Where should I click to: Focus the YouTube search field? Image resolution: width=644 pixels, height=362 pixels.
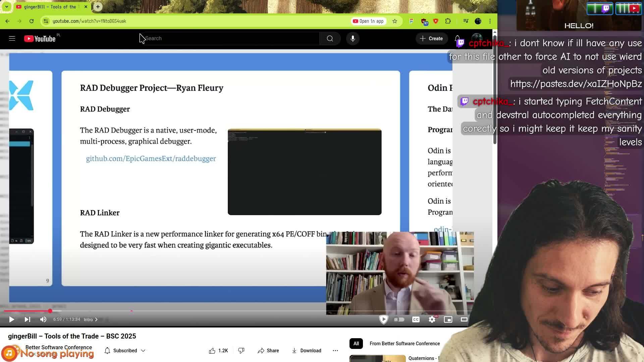(229, 39)
